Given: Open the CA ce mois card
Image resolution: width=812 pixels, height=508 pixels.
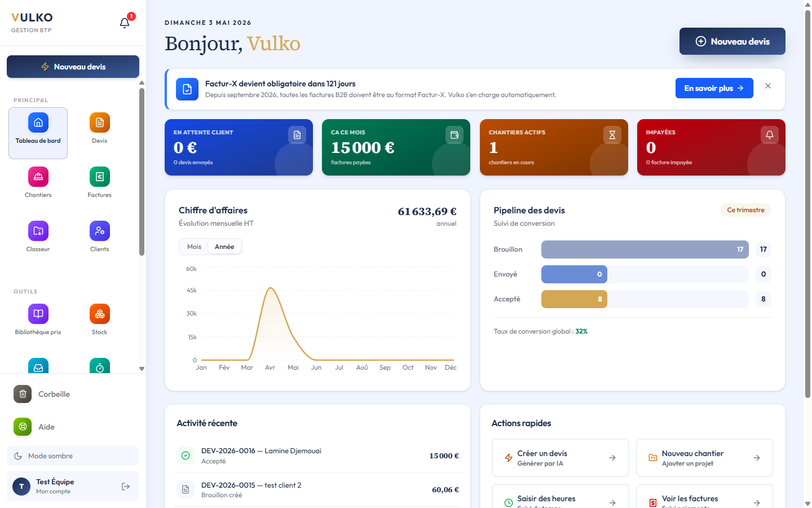Looking at the screenshot, I should coord(396,147).
